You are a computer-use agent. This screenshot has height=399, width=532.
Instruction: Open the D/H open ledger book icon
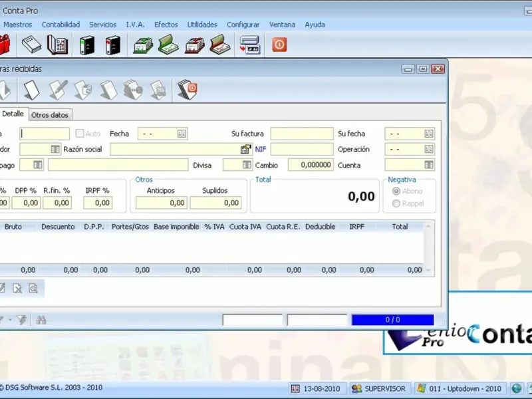[57, 45]
